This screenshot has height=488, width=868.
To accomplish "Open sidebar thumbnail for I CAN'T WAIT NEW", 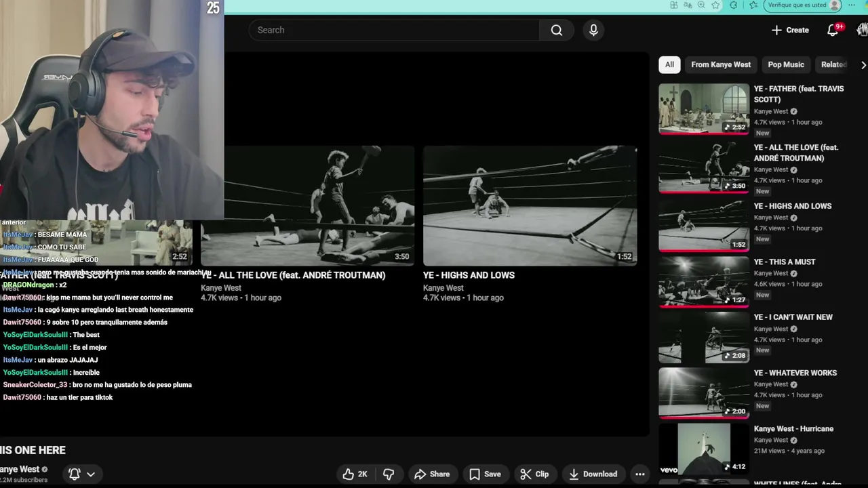I will (x=704, y=338).
